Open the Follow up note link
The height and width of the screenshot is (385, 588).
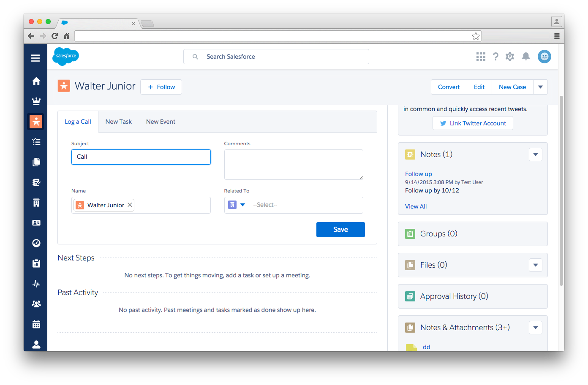418,174
